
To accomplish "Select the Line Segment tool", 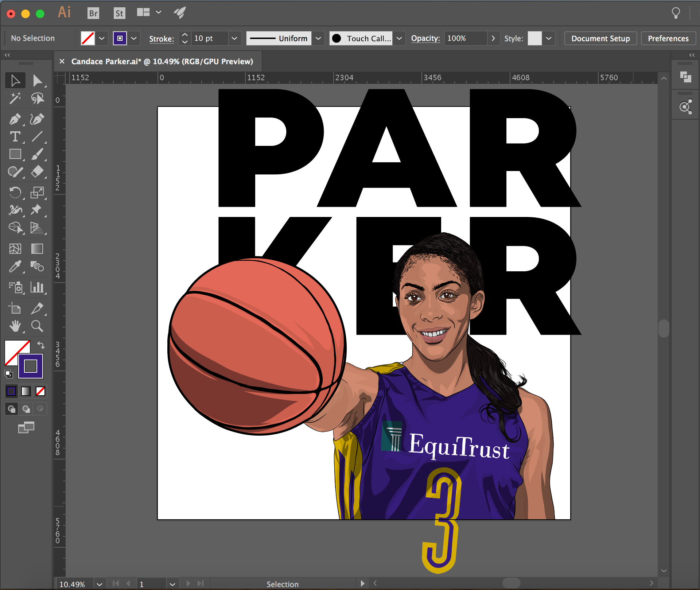I will [x=37, y=137].
